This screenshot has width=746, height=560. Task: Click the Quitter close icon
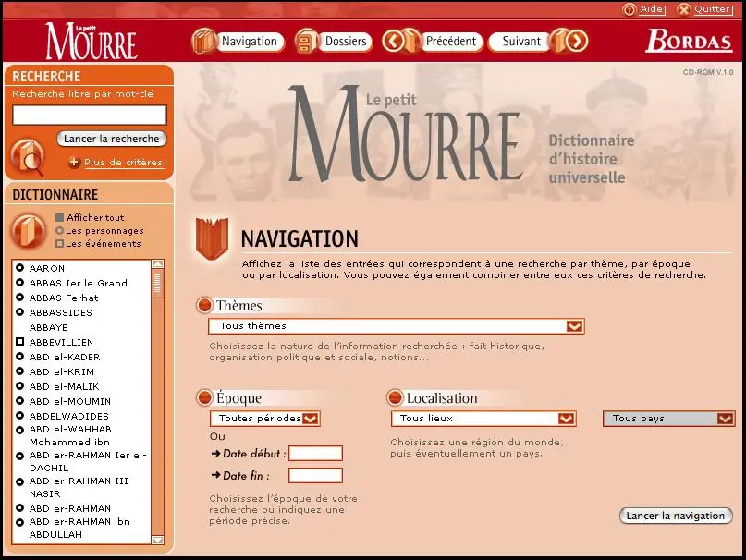pos(684,9)
